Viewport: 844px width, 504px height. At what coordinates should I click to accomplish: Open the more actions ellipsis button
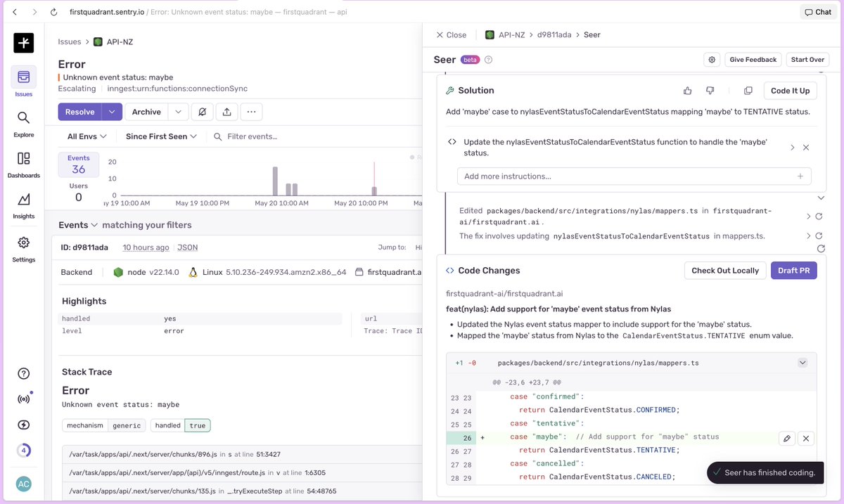[251, 112]
